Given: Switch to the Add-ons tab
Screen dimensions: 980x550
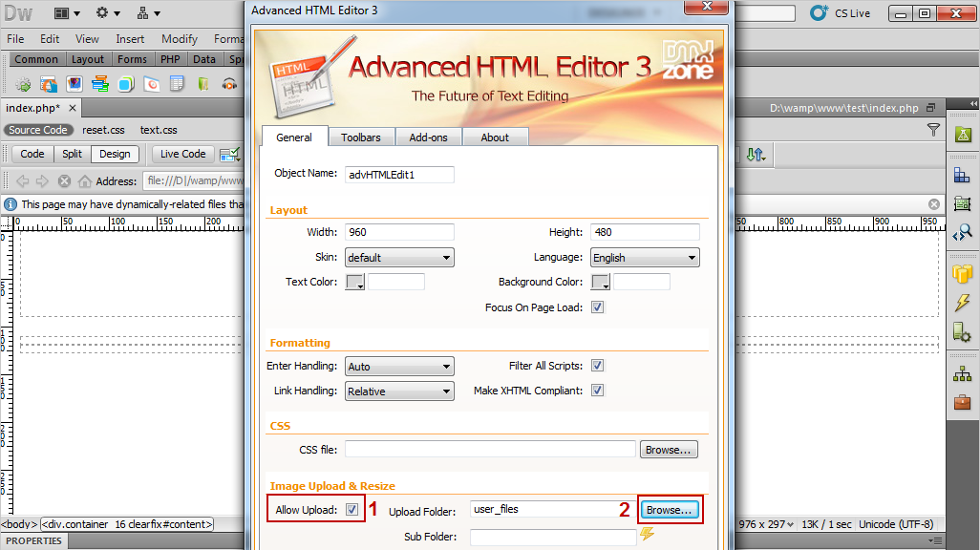Looking at the screenshot, I should pos(428,137).
